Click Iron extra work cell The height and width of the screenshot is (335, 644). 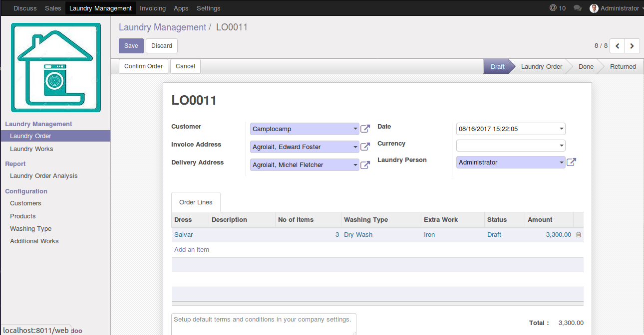453,234
